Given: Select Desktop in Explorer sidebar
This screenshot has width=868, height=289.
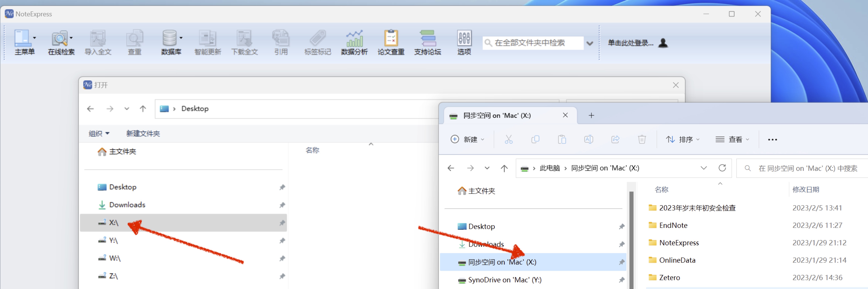Looking at the screenshot, I should click(x=533, y=227).
